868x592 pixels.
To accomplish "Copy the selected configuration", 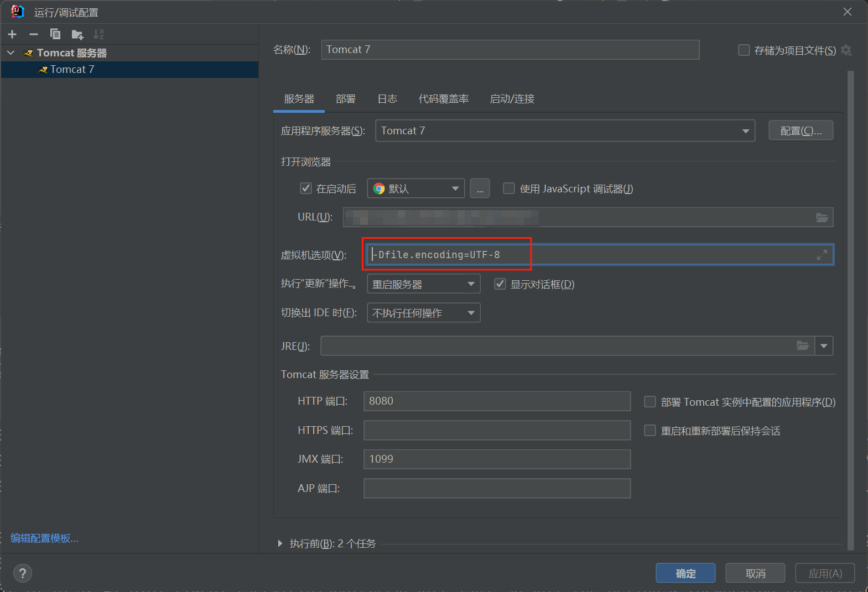I will [x=55, y=34].
